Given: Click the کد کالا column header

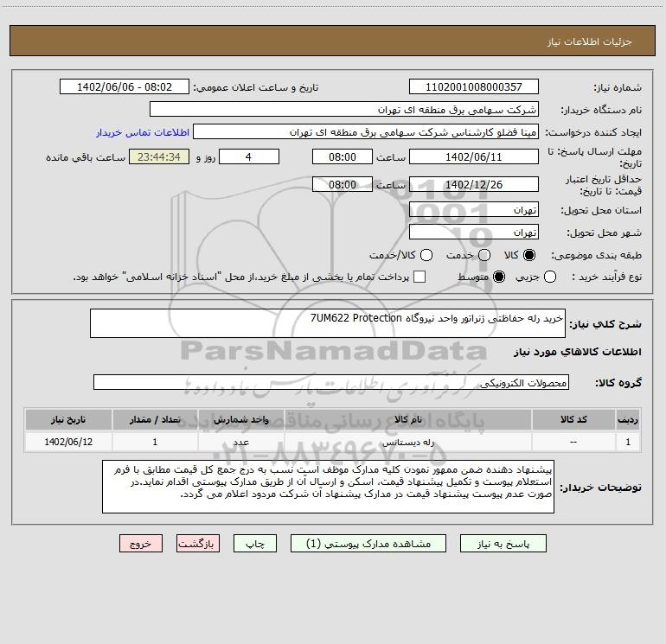Looking at the screenshot, I should pyautogui.click(x=573, y=419).
